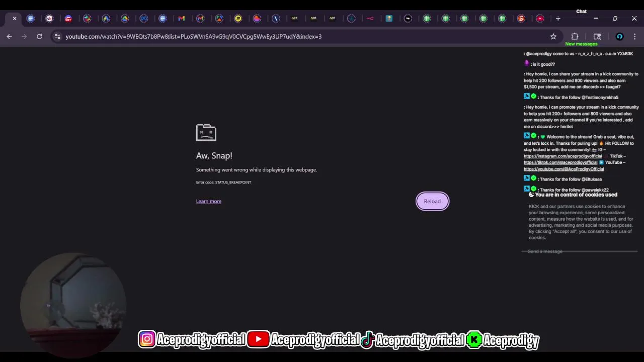This screenshot has width=644, height=362.
Task: Click 'Thanks for the follow @pawelekk22'
Action: tap(574, 190)
